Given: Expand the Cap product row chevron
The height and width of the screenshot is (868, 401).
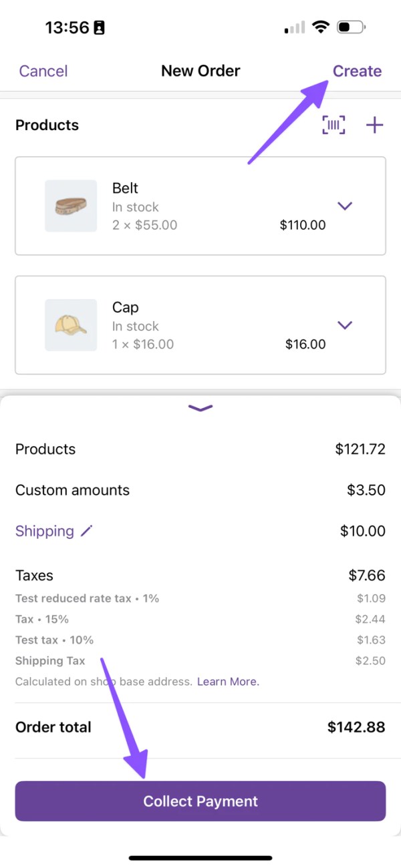Looking at the screenshot, I should 345,325.
